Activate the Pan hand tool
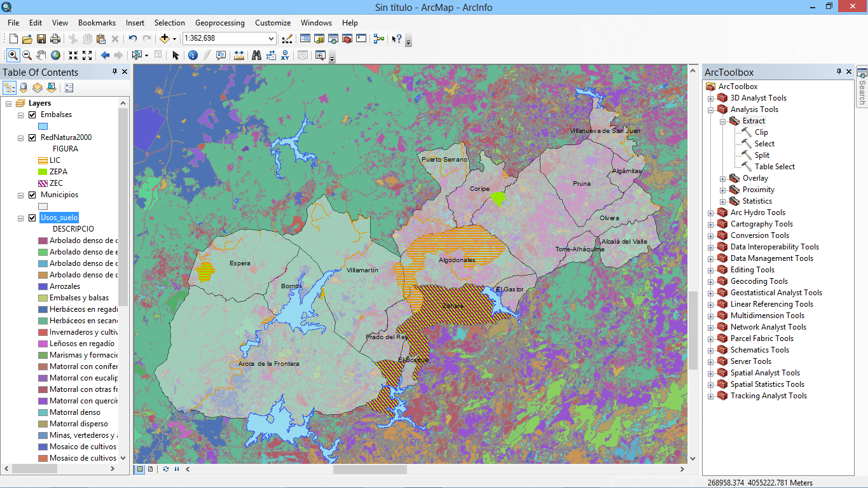Image resolution: width=868 pixels, height=488 pixels. [41, 55]
